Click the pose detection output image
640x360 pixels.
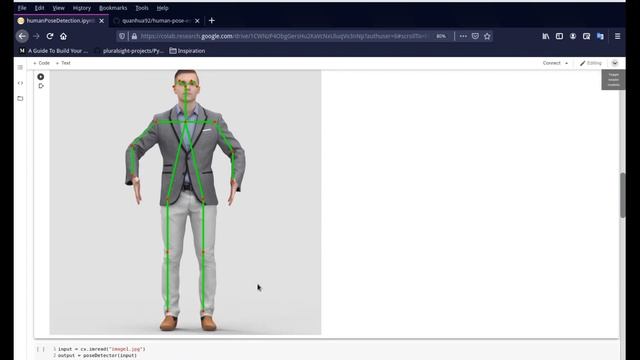185,202
